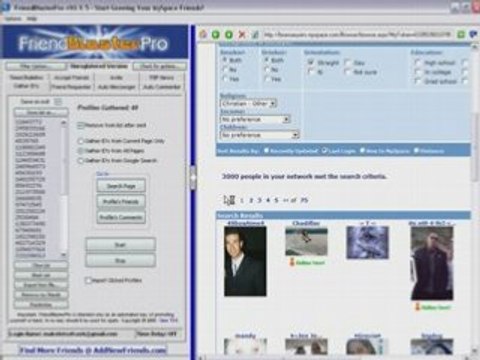Screen dimensions: 480x360
Task: Enable Remove from list after sent checkbox
Action: 80,125
